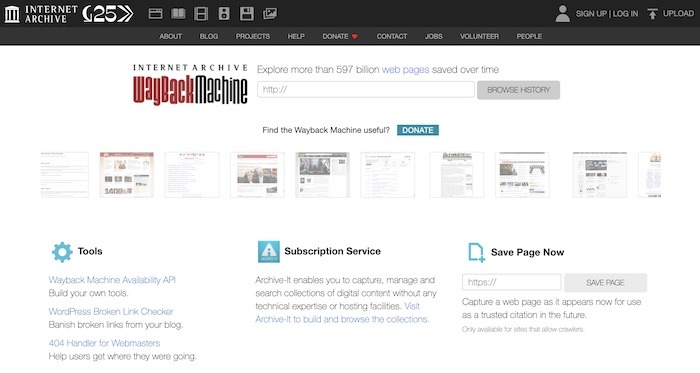Click the user avatar icon

pos(562,14)
